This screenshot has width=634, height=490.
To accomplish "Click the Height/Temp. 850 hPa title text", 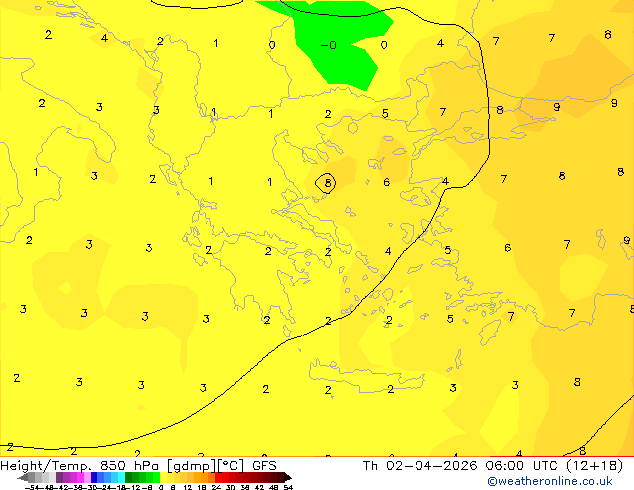I will point(80,466).
